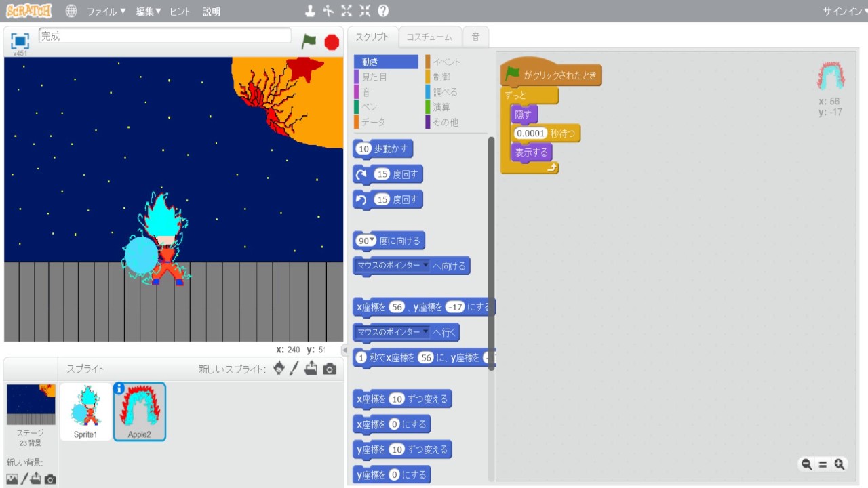Select the その他 block category
Screen dimensions: 868x488
tap(456, 122)
